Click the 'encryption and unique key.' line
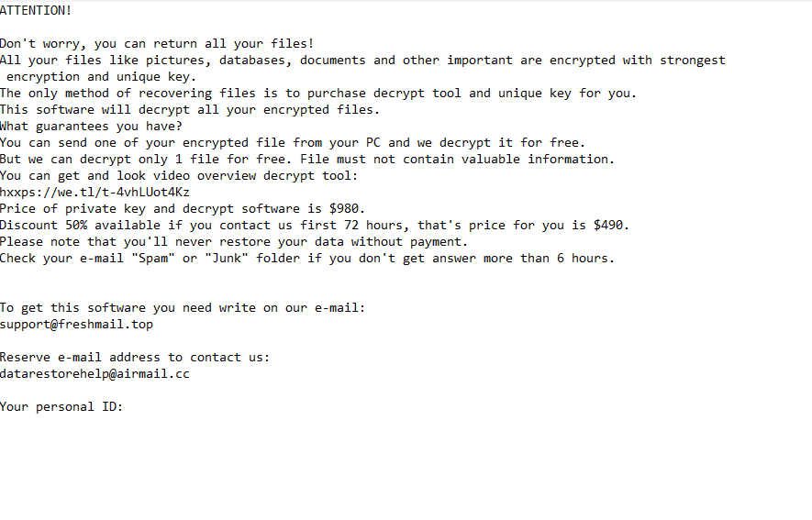 [102, 76]
